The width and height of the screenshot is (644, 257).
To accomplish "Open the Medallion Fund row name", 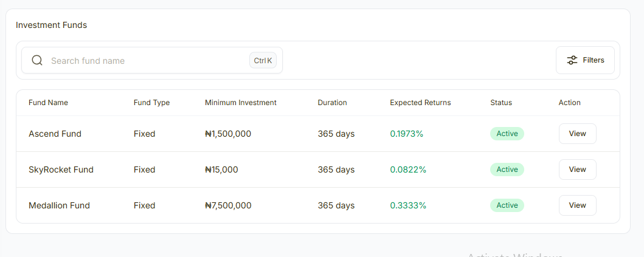I will point(59,205).
